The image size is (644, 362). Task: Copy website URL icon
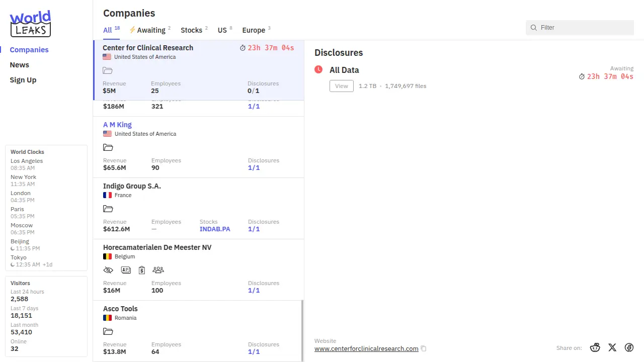tap(424, 348)
